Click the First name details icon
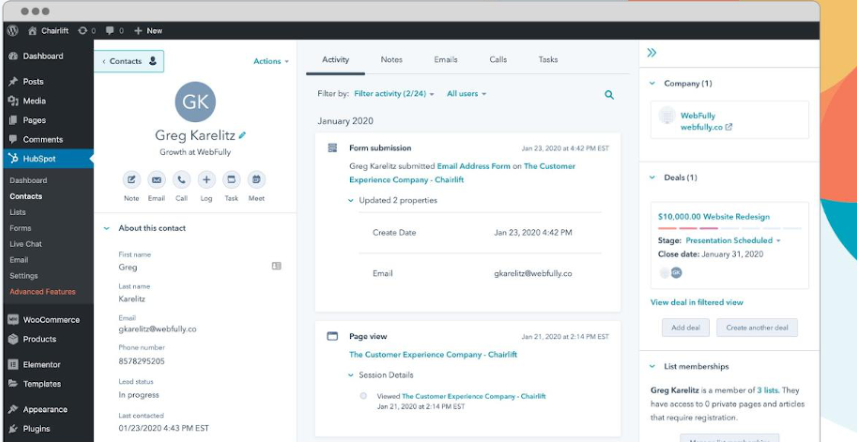The image size is (857, 446). tap(277, 266)
